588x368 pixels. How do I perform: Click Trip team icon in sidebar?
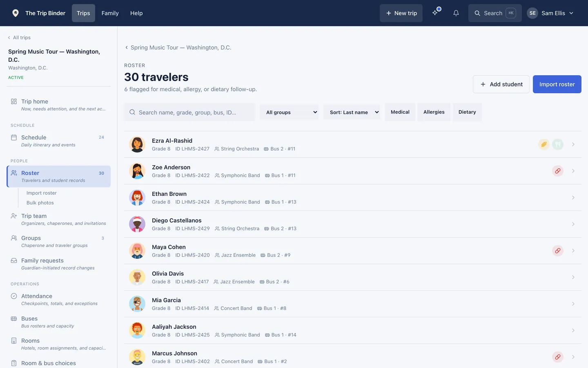[14, 216]
